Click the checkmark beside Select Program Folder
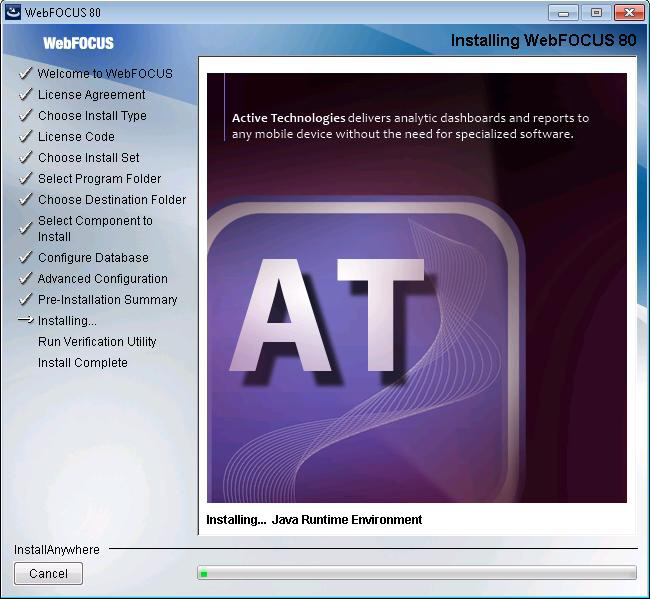The image size is (650, 599). pos(25,178)
